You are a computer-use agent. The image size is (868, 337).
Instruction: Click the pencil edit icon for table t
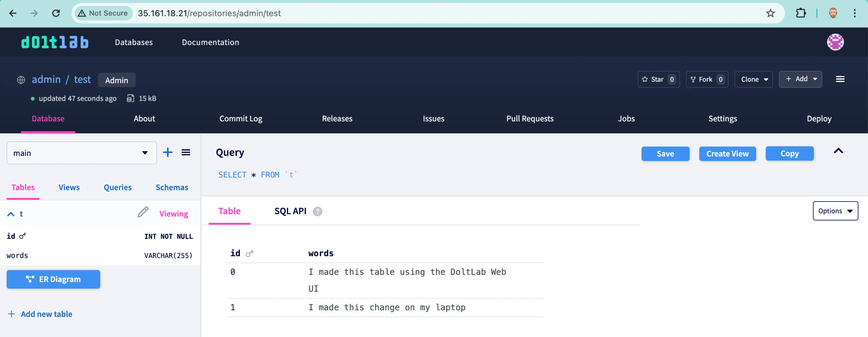click(143, 212)
